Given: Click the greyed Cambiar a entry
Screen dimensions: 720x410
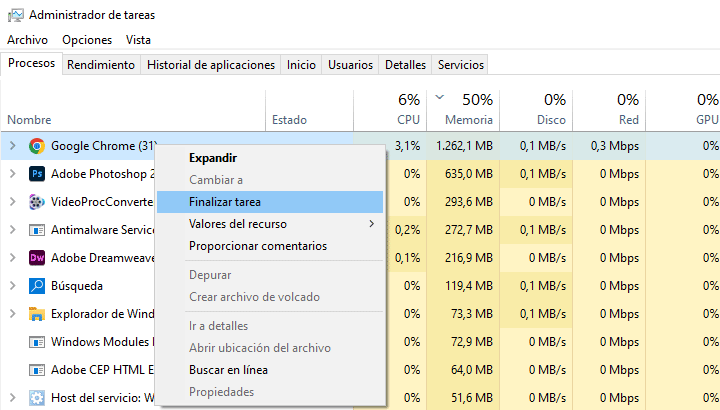Looking at the screenshot, I should point(270,180).
